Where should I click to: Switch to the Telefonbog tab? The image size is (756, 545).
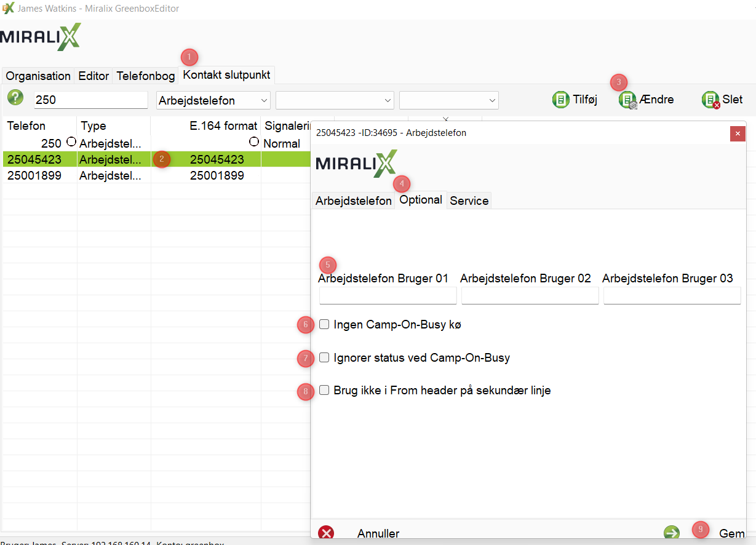pos(146,76)
